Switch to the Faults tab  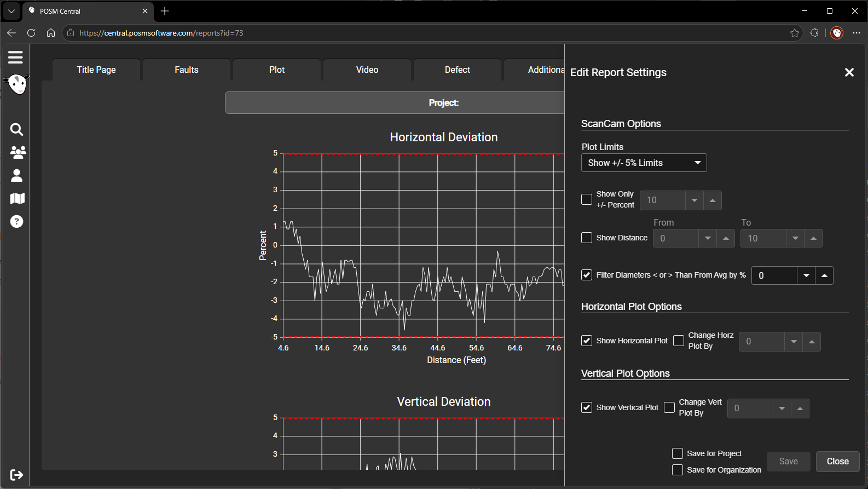click(x=187, y=70)
